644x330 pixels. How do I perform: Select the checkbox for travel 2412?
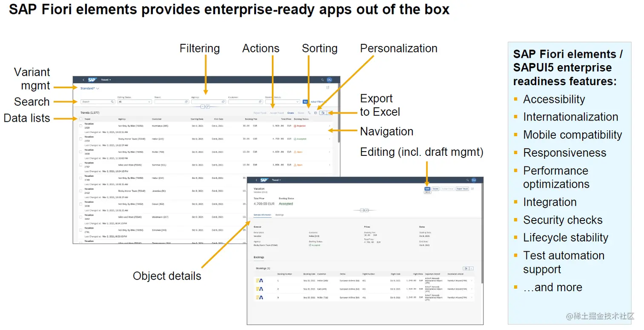80,191
